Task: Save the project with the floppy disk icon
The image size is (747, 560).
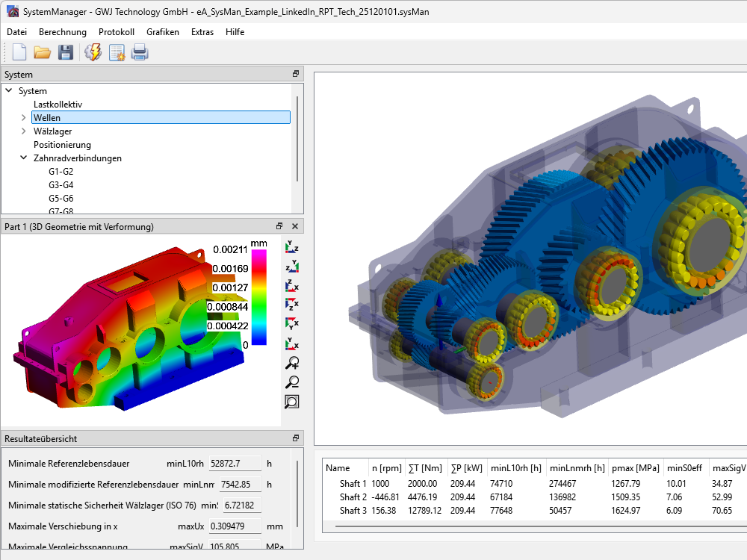Action: pos(66,52)
